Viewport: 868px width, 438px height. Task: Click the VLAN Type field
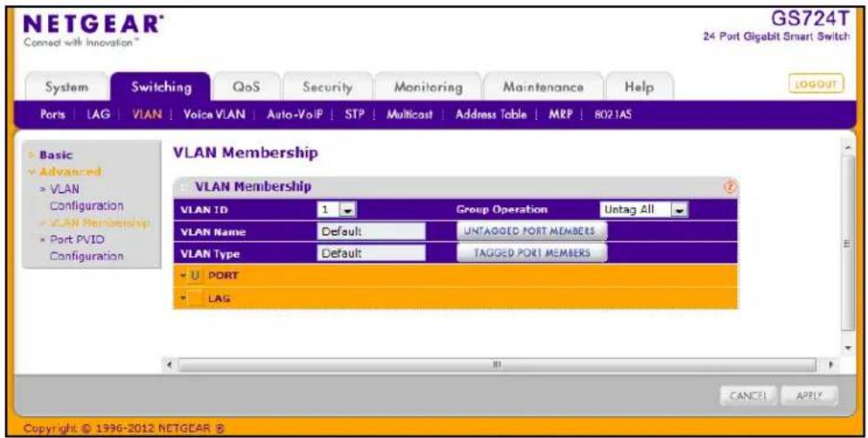372,254
